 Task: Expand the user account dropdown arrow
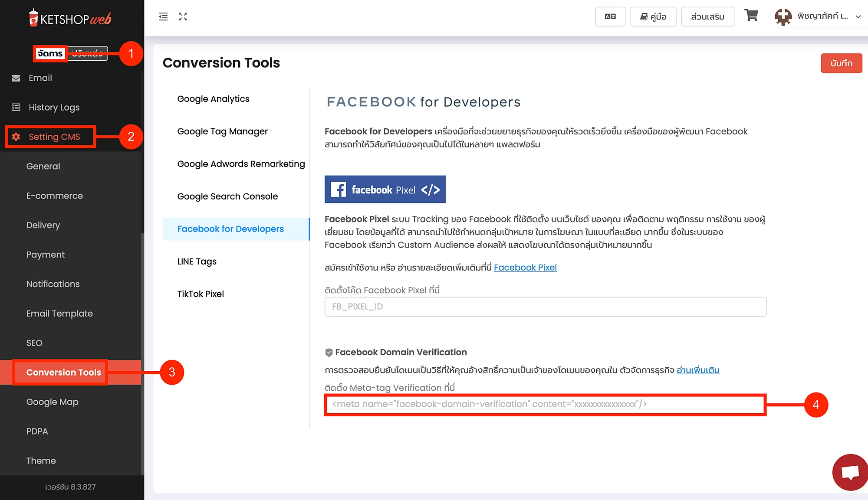[x=858, y=16]
